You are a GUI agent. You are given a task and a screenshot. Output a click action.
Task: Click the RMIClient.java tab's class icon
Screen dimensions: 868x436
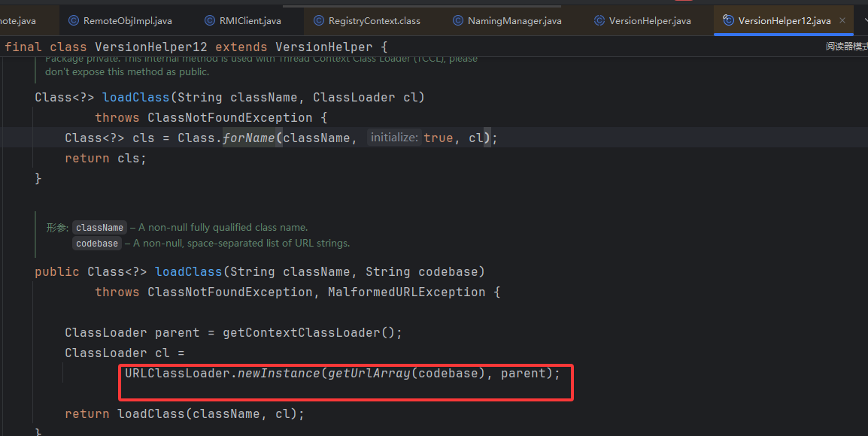click(x=209, y=20)
